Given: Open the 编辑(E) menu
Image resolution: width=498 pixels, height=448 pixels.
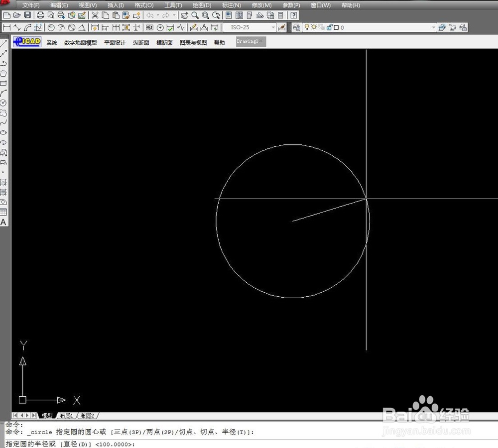Looking at the screenshot, I should click(x=59, y=5).
